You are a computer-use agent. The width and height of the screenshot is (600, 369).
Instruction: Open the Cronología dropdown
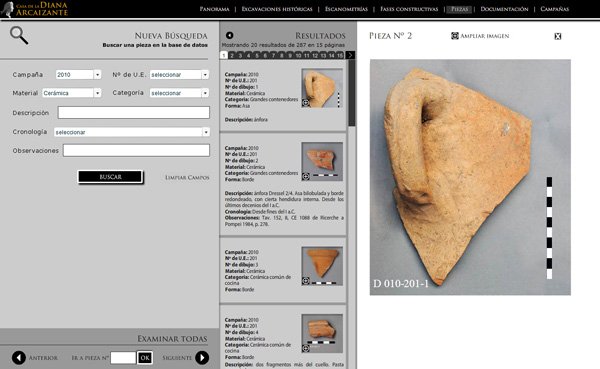(132, 132)
